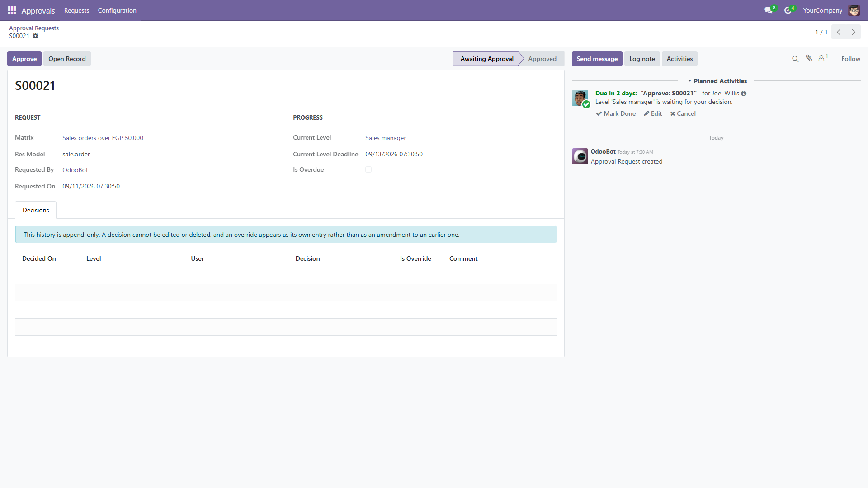Click the Approved status stage

point(542,59)
